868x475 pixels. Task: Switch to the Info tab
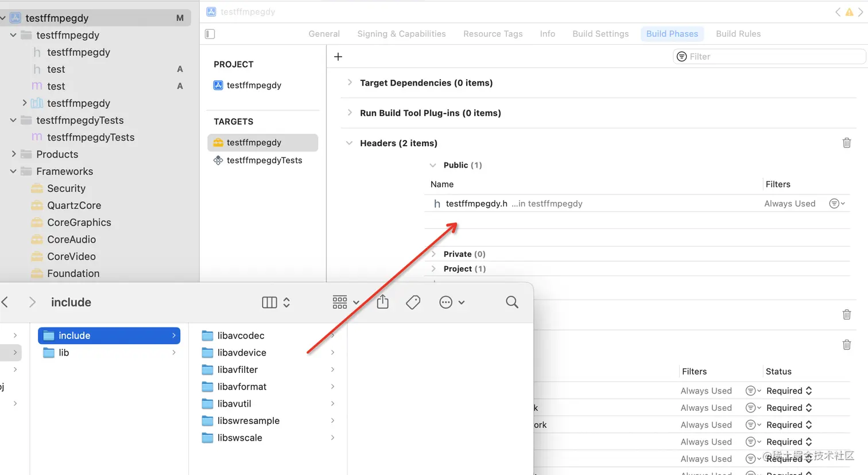click(x=548, y=34)
